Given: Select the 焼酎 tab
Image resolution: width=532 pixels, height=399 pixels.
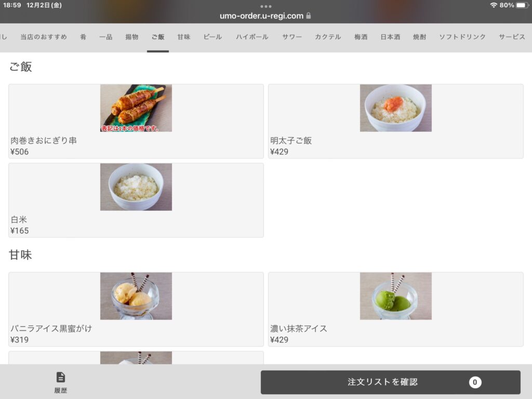Looking at the screenshot, I should click(420, 37).
